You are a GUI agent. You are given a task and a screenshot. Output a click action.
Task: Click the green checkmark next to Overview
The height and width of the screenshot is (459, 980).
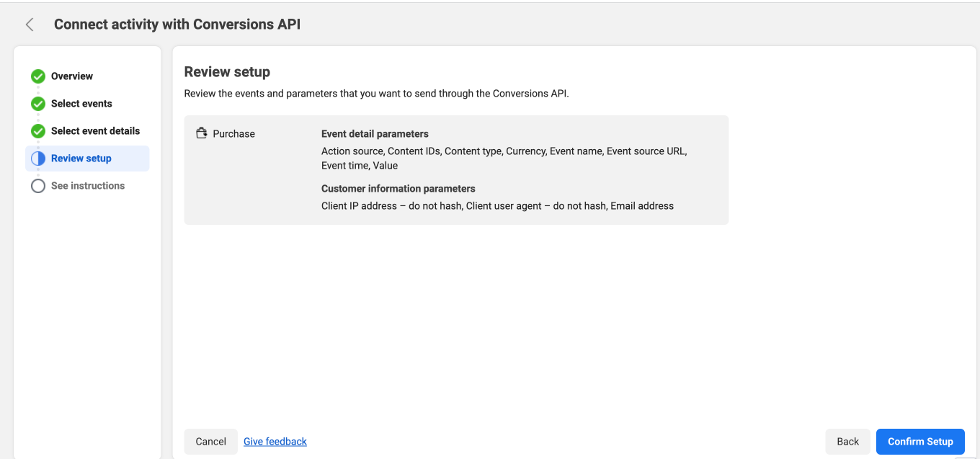(x=38, y=76)
